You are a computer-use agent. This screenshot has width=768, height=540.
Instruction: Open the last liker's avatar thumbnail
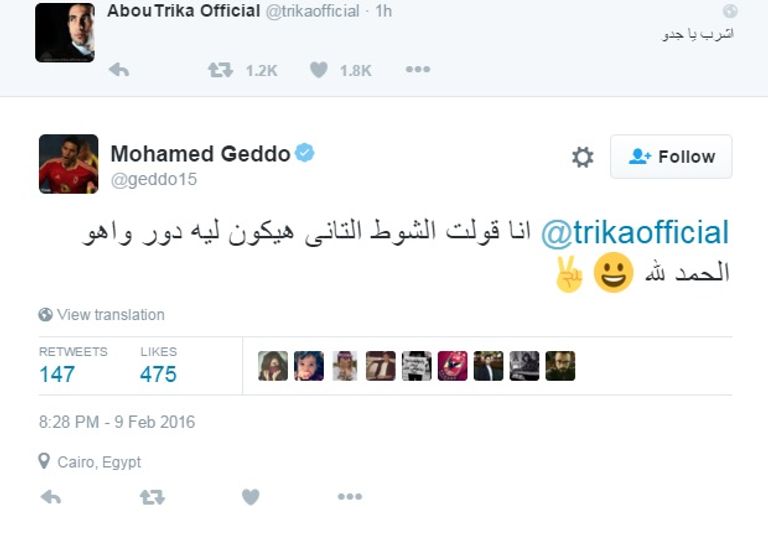tap(560, 366)
